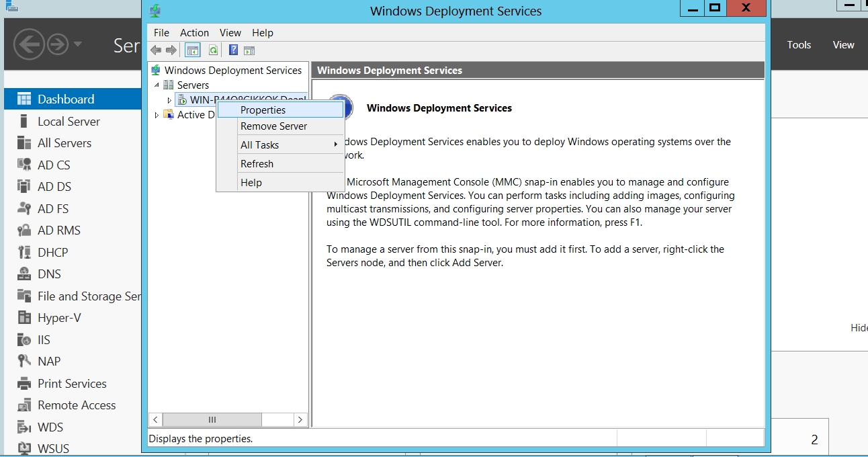Select the WDS item in Server Manager sidebar
Viewport: 868px width, 457px height.
[50, 427]
